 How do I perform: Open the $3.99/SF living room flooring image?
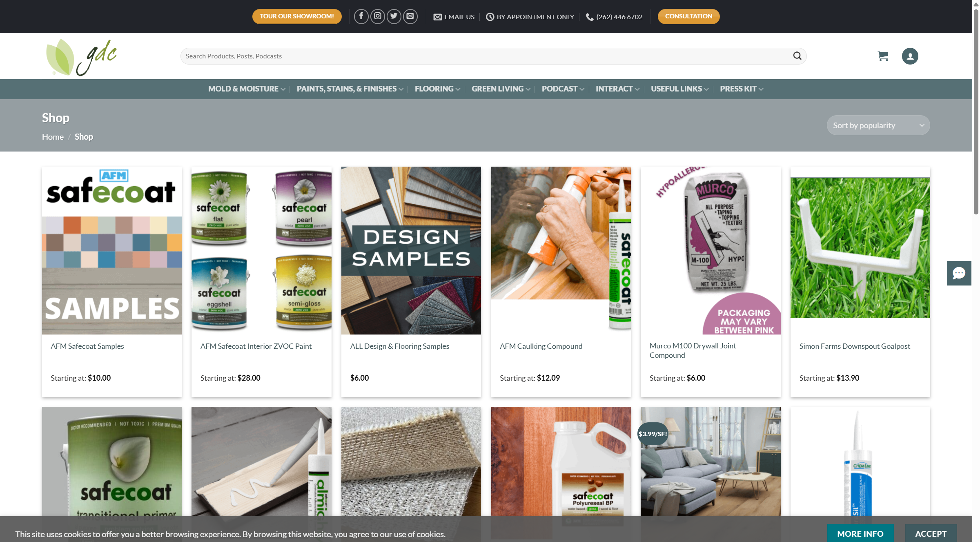click(710, 462)
